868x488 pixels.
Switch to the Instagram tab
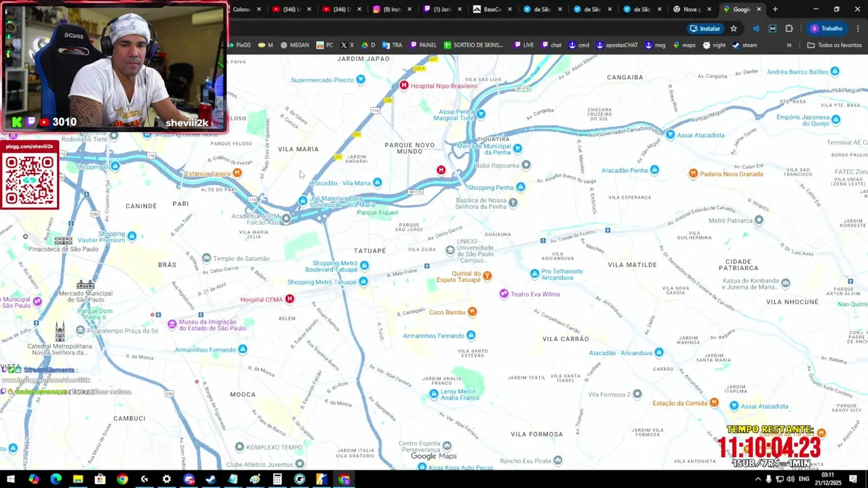[391, 9]
